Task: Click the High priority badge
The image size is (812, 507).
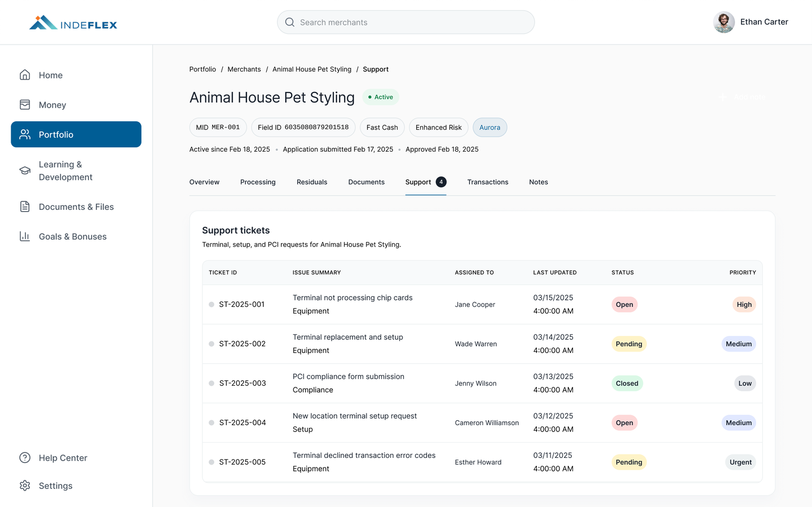Action: pos(744,305)
